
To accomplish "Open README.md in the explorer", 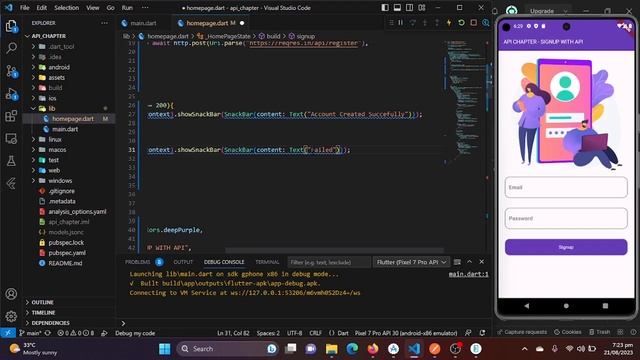I will (x=65, y=263).
